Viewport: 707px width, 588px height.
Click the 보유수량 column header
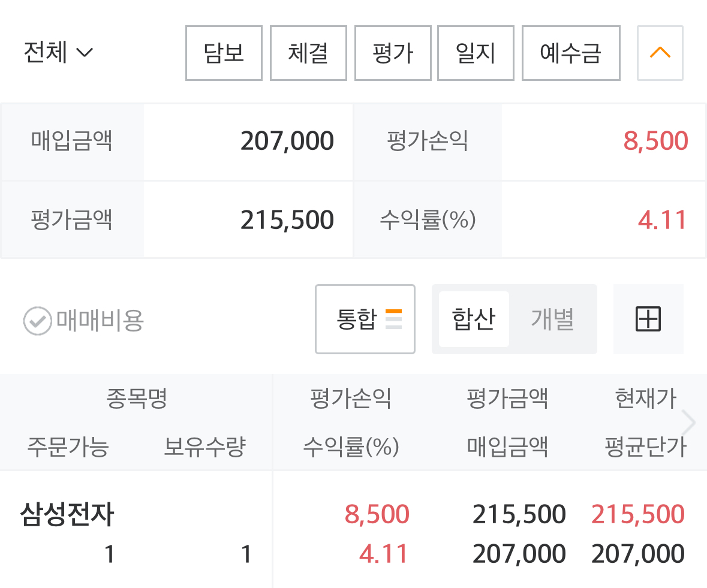[205, 447]
